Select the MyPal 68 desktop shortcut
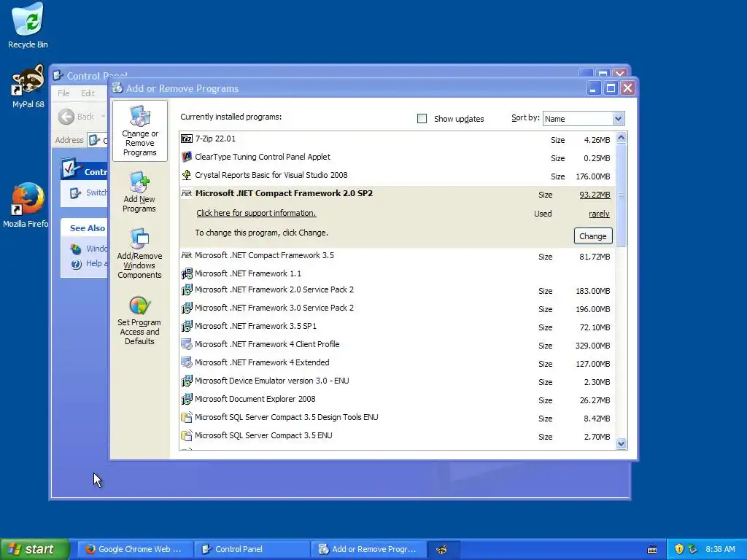 tap(28, 87)
